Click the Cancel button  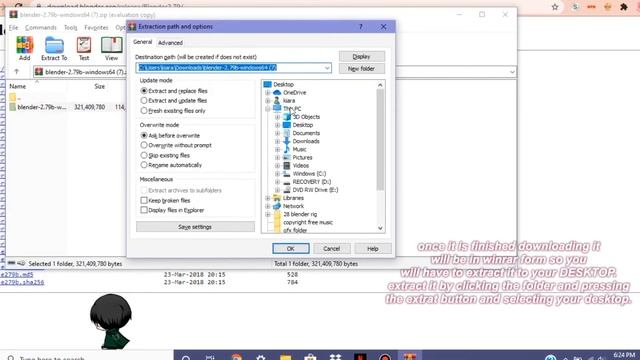click(331, 249)
